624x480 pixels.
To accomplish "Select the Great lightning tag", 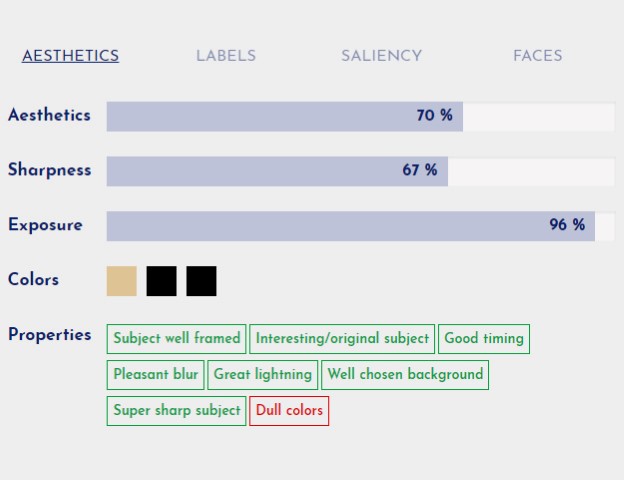I will (263, 375).
